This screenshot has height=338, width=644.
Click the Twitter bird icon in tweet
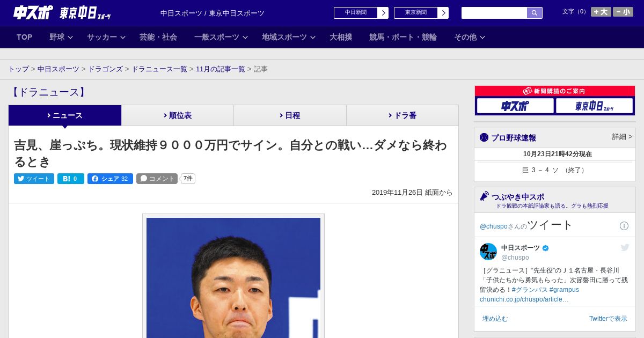(x=625, y=247)
